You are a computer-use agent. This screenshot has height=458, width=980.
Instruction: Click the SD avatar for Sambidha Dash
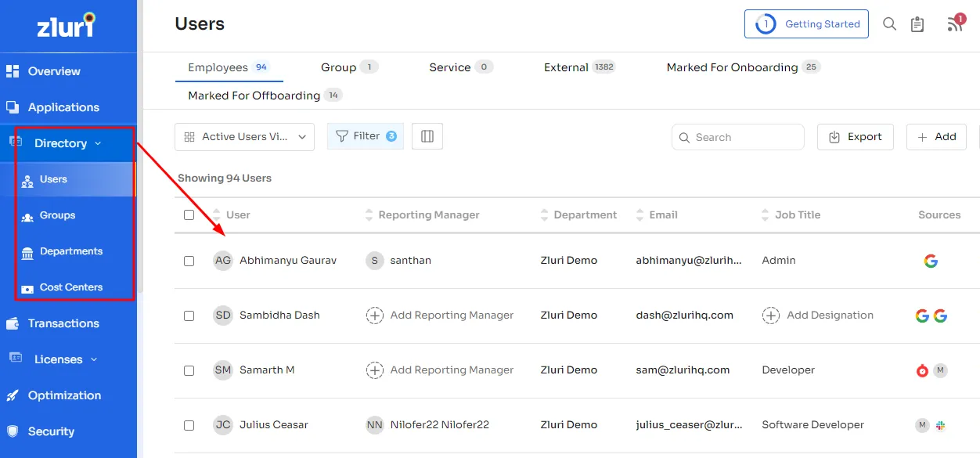pos(223,316)
